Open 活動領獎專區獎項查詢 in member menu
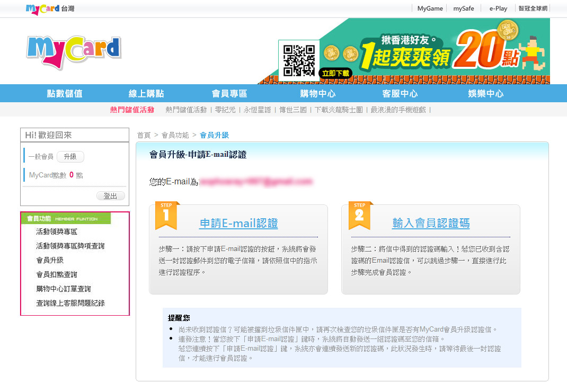This screenshot has height=392, width=567. tap(70, 246)
